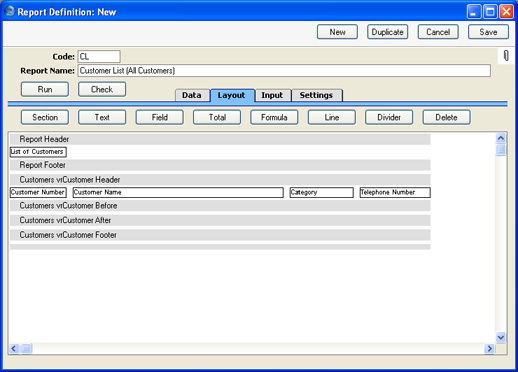Viewport: 518px width, 372px height.
Task: Select Customers vrCustomer Footer section
Action: pos(220,235)
